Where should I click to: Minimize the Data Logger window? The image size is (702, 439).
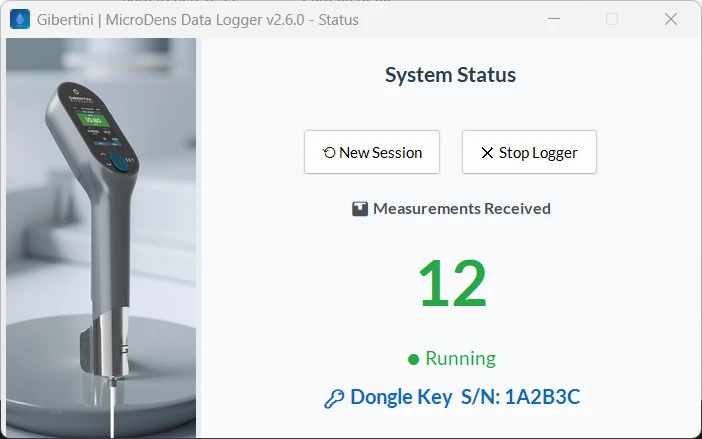click(554, 19)
